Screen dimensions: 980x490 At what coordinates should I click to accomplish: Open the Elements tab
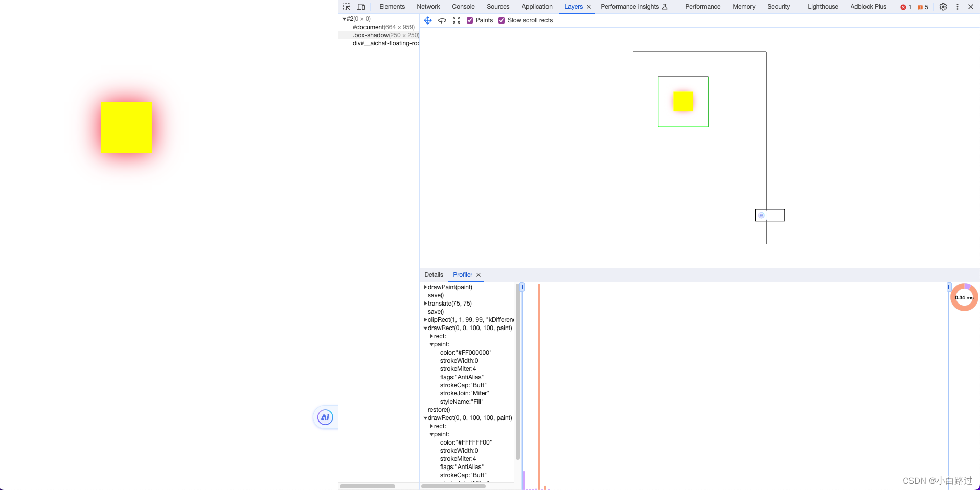(392, 7)
